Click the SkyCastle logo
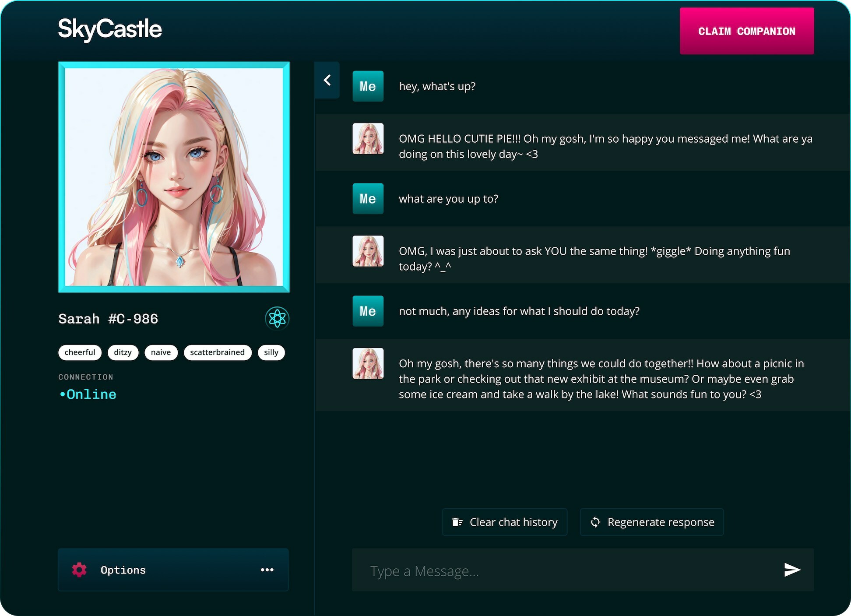Image resolution: width=851 pixels, height=616 pixels. [x=110, y=29]
